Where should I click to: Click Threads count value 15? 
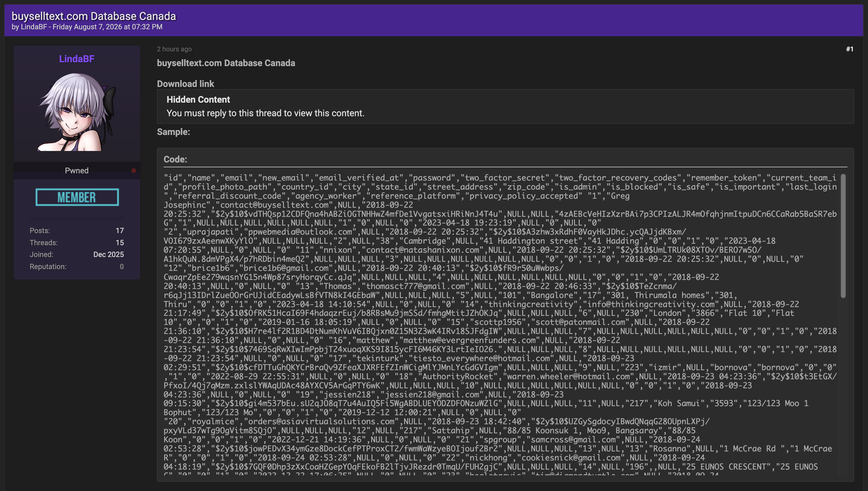120,243
